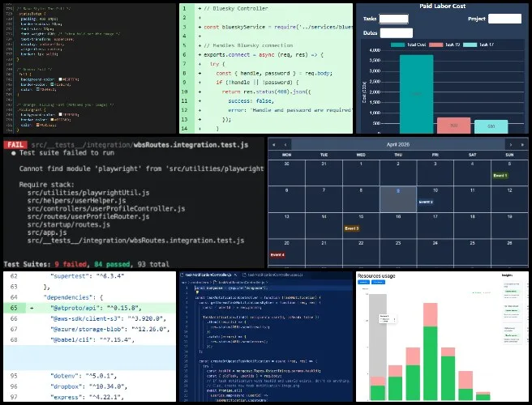Click the Event 1 badge on the calendar
This screenshot has width=532, height=405.
500,175
